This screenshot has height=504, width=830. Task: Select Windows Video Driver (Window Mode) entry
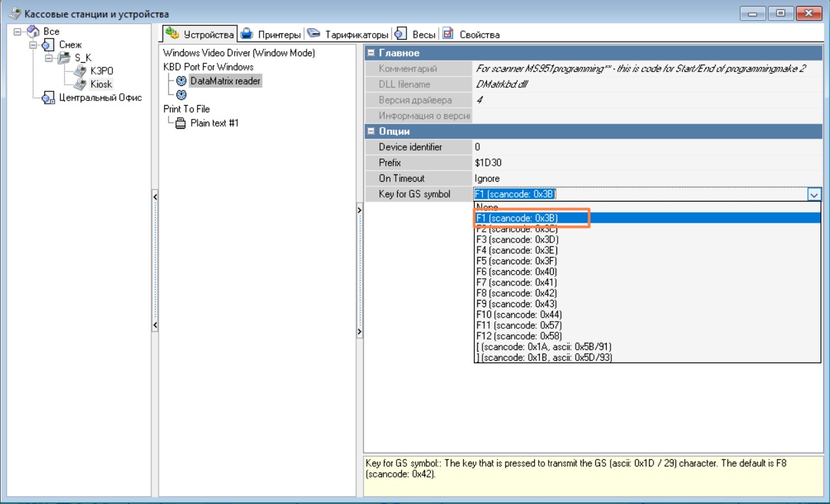point(239,53)
